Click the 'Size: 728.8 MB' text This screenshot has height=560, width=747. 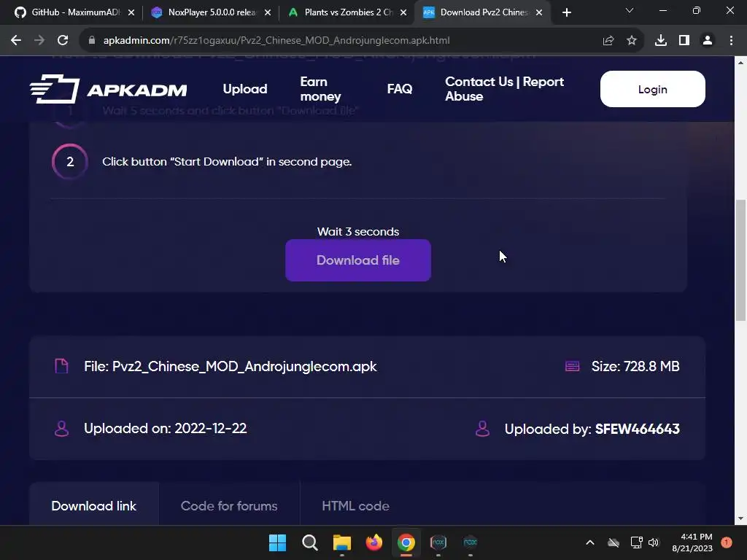point(635,366)
